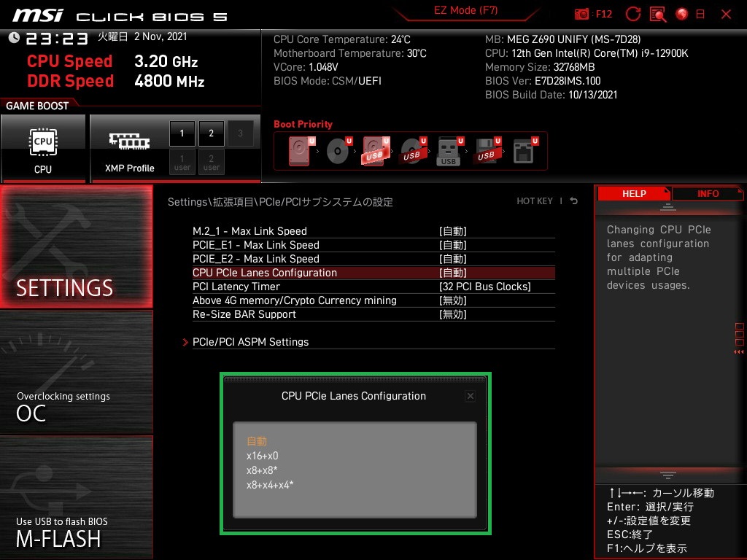Image resolution: width=747 pixels, height=560 pixels.
Task: Click the MSI Click BIOS 5 logo
Action: pos(120,16)
